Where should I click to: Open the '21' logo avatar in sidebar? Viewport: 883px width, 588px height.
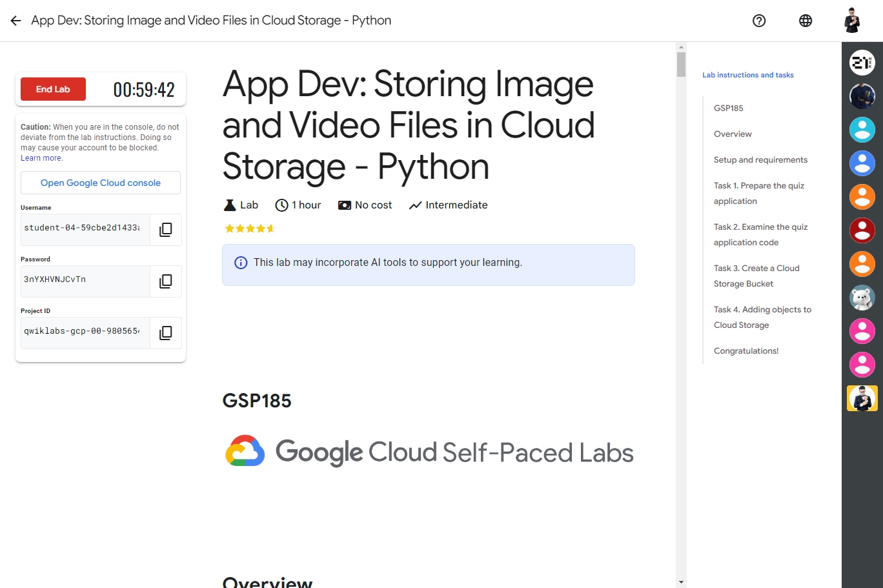[862, 63]
